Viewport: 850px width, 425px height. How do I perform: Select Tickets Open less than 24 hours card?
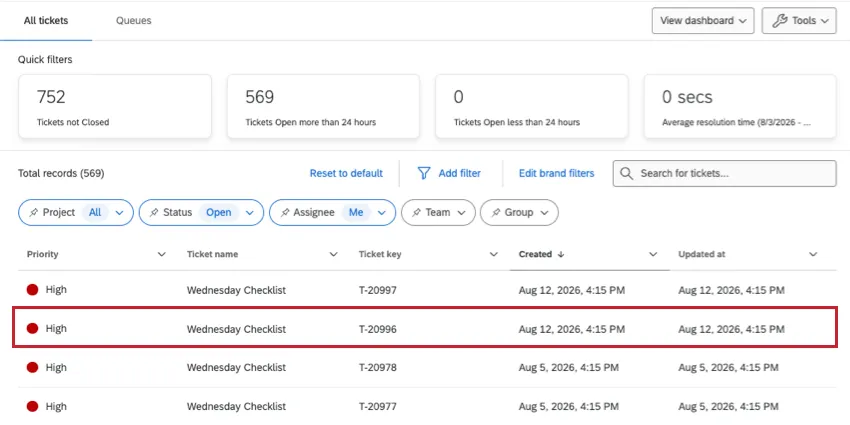pos(532,107)
